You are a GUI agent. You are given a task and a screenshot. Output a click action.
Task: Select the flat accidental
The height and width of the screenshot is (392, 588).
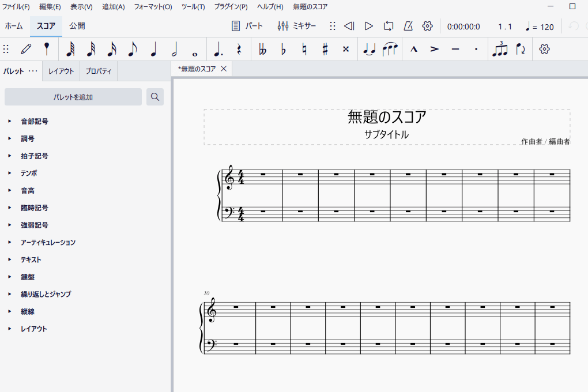point(283,50)
